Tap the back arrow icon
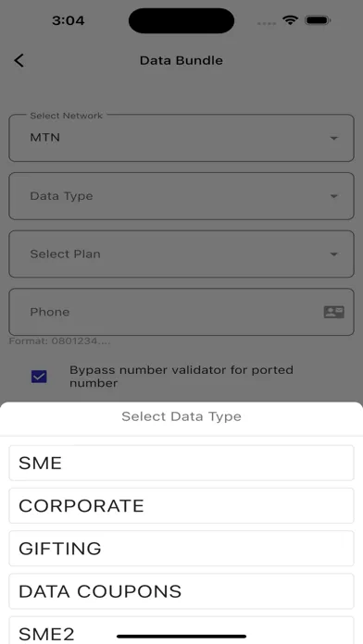Screen dimensions: 363x644 (x=19, y=60)
